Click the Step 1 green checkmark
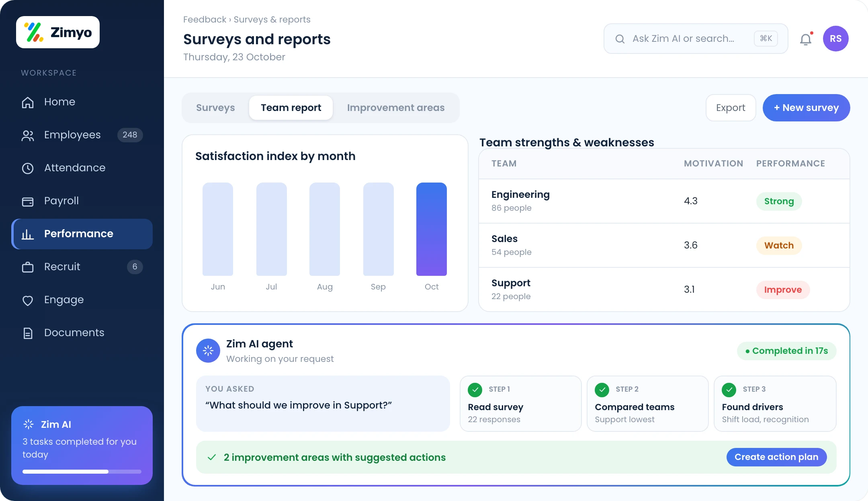The height and width of the screenshot is (501, 868). pos(475,389)
